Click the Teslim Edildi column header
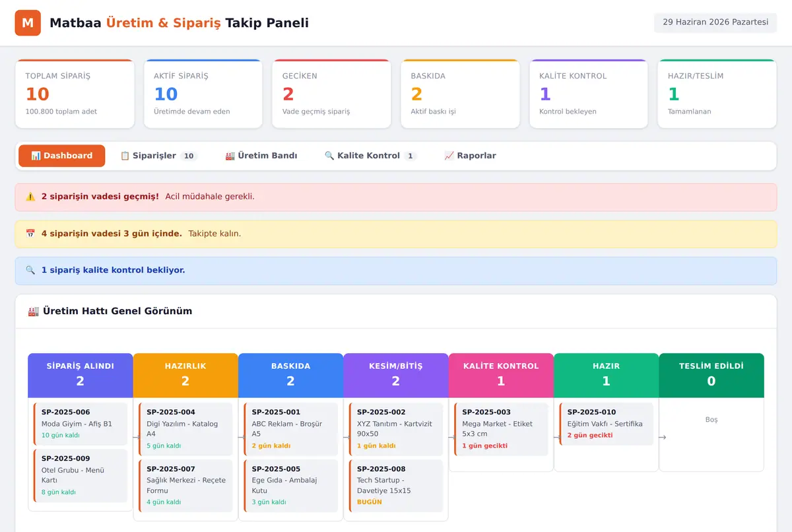The width and height of the screenshot is (792, 532). click(x=711, y=375)
